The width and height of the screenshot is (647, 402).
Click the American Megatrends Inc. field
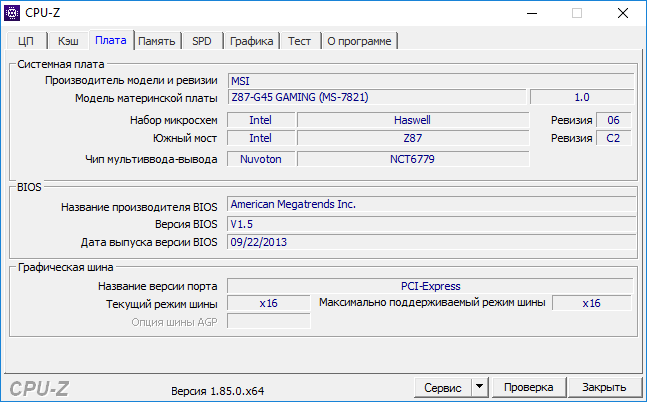pyautogui.click(x=431, y=204)
